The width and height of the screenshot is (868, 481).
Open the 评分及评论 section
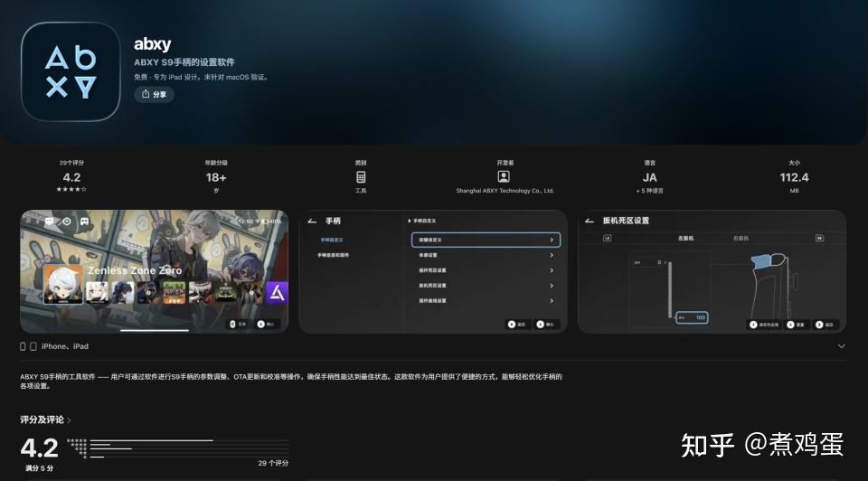click(x=45, y=420)
